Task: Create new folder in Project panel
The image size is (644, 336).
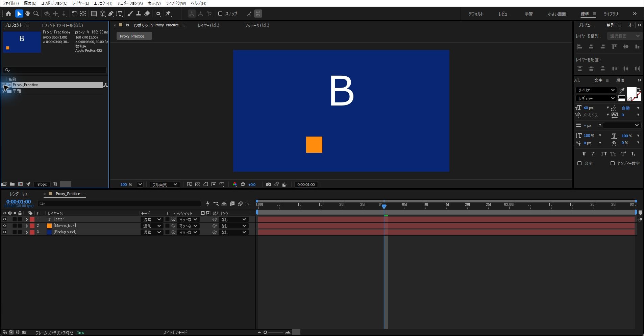Action: pos(13,184)
